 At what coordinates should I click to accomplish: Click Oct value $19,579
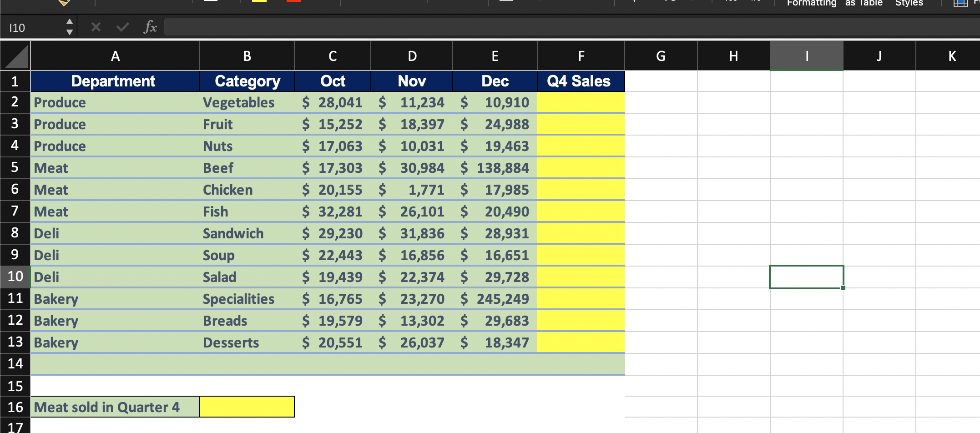click(333, 321)
